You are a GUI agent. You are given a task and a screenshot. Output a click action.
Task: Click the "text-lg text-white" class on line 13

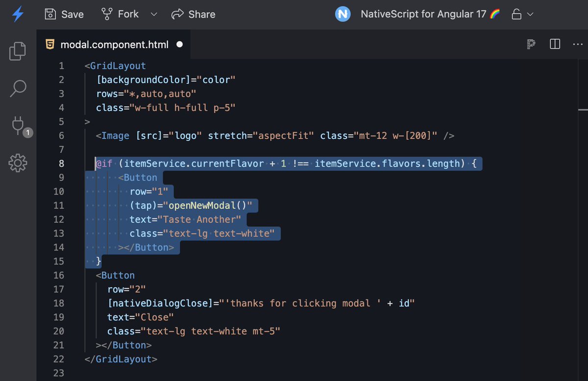[219, 233]
